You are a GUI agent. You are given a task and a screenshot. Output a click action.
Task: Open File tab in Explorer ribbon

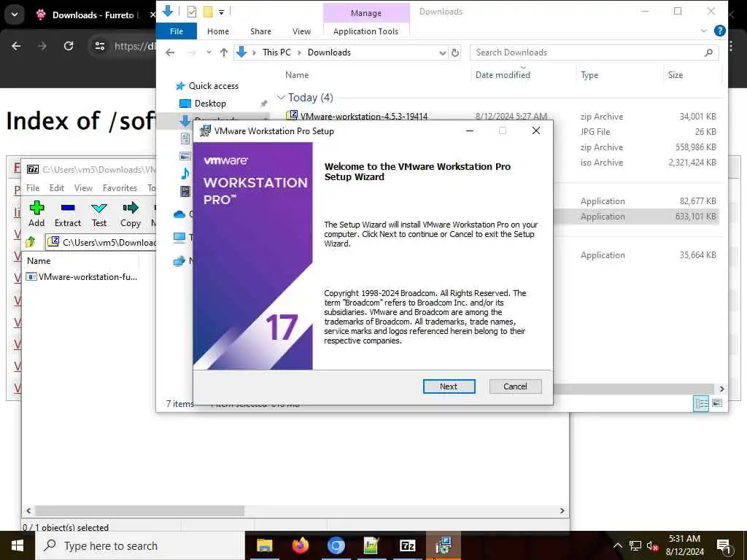[177, 31]
